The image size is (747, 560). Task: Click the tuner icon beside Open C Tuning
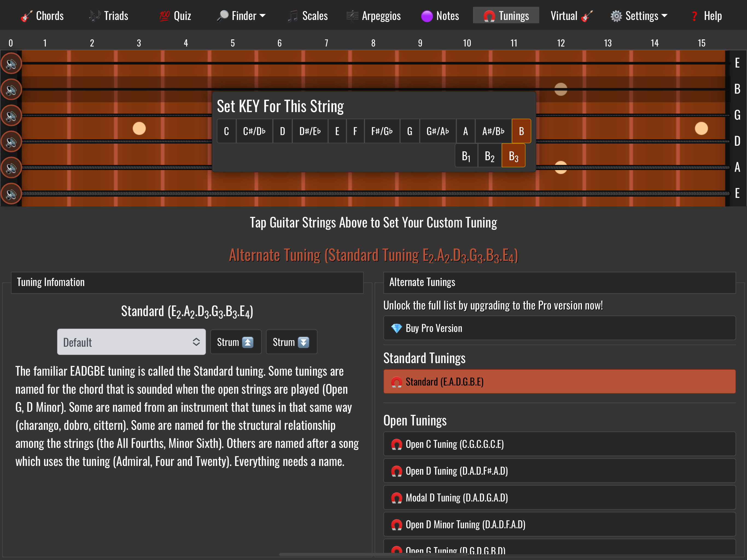coord(396,445)
